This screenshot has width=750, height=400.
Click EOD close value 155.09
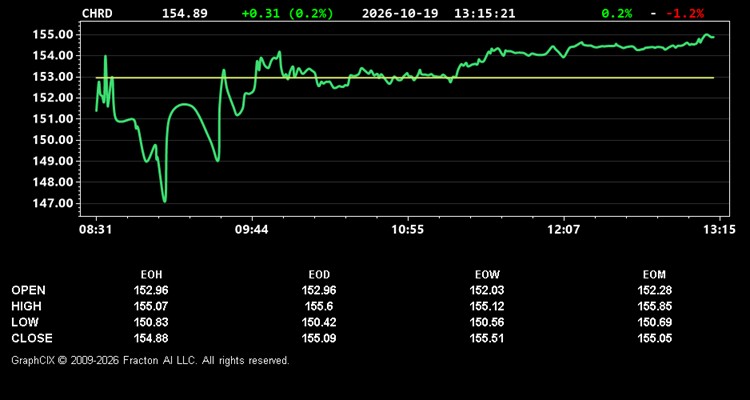click(319, 338)
